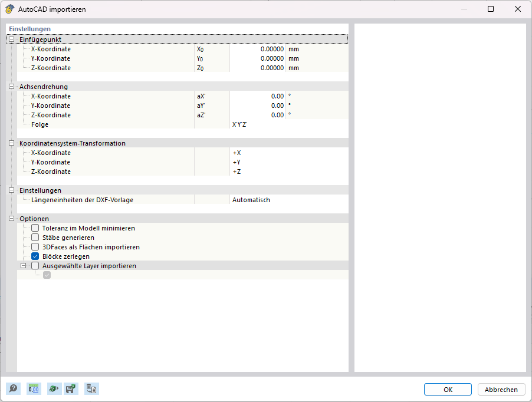Collapse the Einstellungen group expander
This screenshot has height=402, width=532.
12,190
